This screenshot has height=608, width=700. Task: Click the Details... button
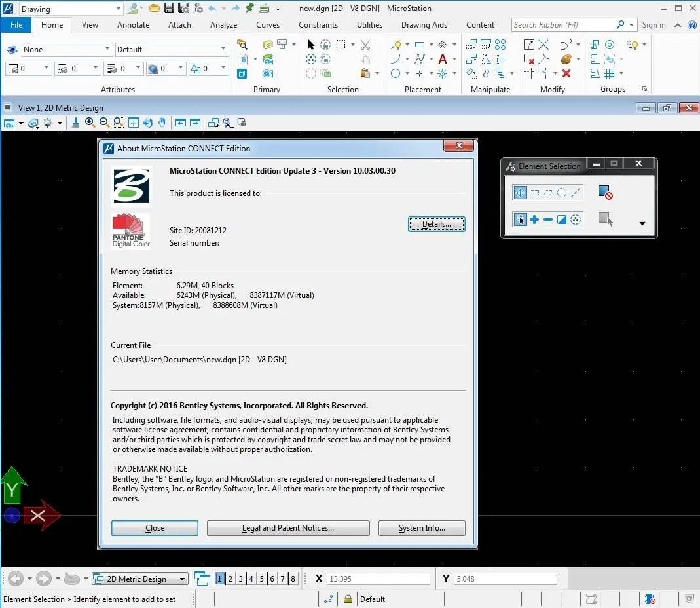click(x=436, y=224)
